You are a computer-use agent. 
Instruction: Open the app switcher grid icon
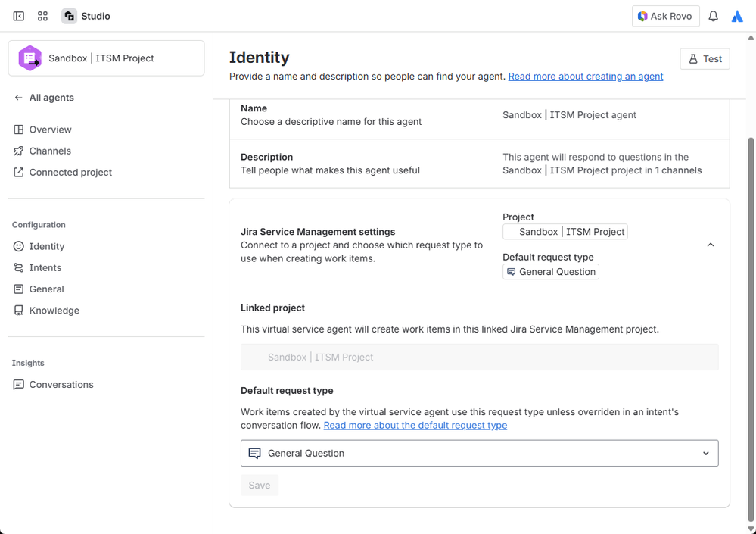[x=42, y=16]
